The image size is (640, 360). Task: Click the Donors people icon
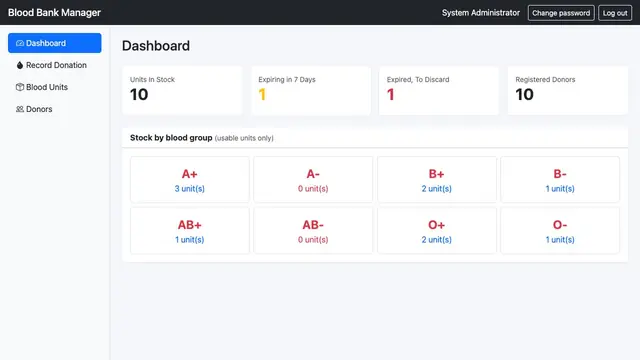(20, 109)
